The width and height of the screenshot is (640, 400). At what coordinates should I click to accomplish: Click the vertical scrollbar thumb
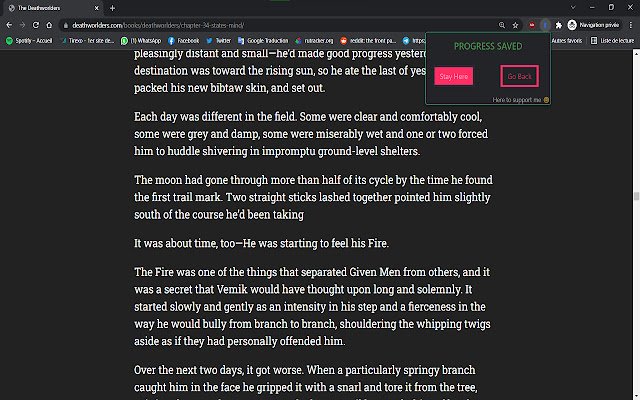pyautogui.click(x=636, y=196)
